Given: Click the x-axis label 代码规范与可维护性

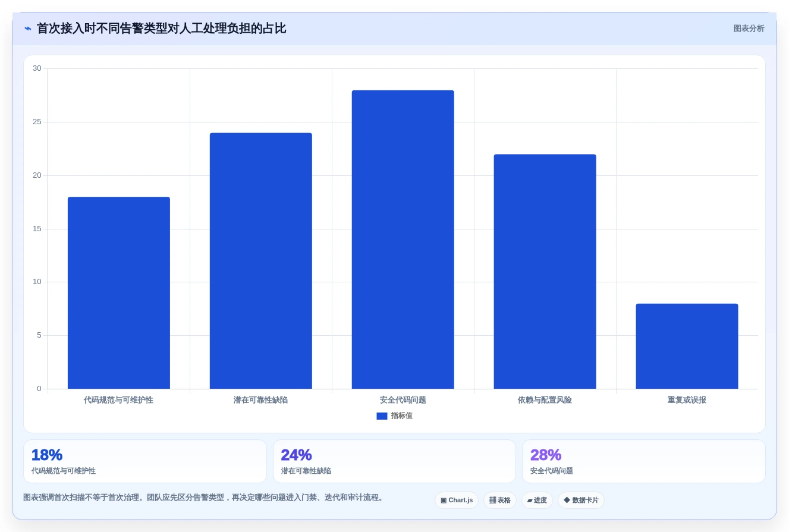Looking at the screenshot, I should click(x=118, y=400).
